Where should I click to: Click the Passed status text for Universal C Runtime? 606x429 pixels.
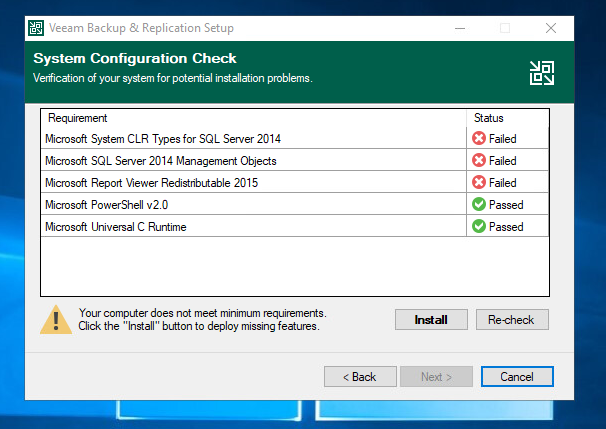point(506,227)
